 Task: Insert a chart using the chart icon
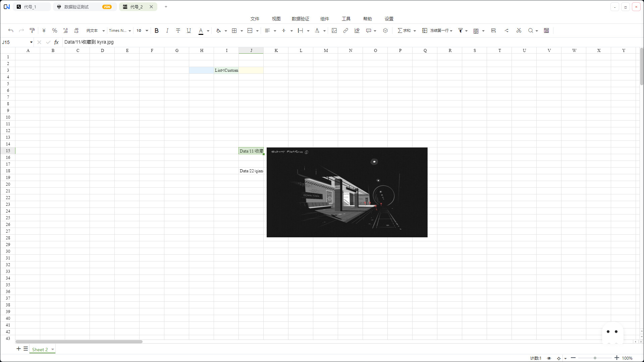pyautogui.click(x=357, y=31)
